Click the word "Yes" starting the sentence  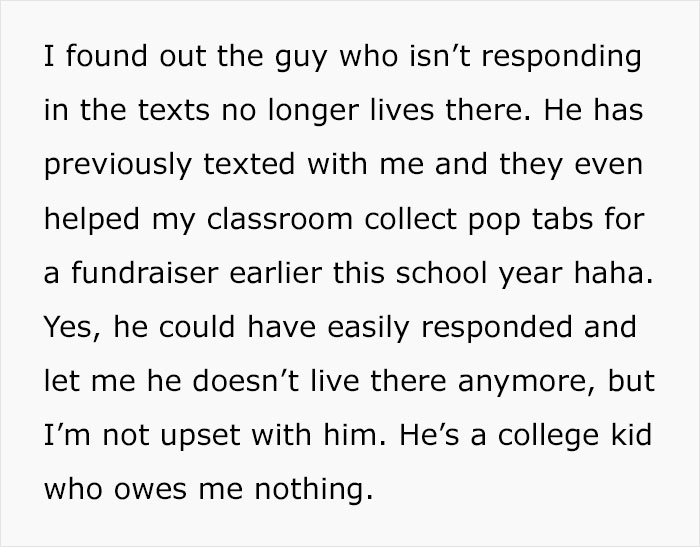(x=69, y=327)
